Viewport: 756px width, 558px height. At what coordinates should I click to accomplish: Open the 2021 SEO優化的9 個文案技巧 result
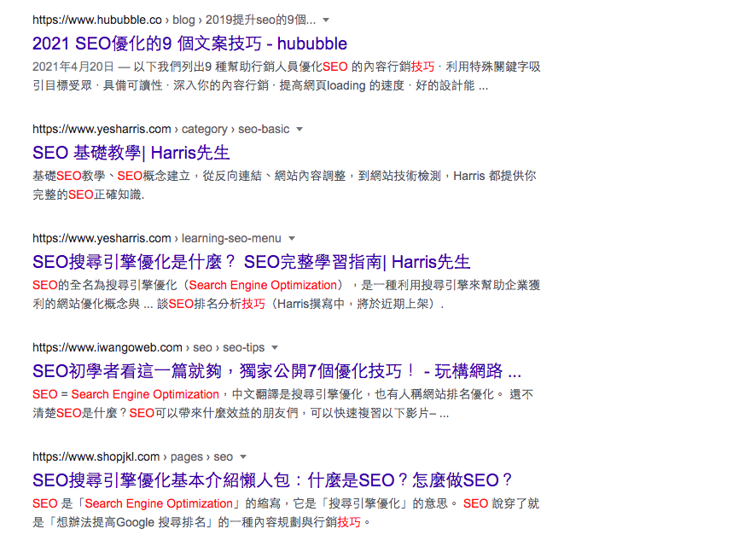point(189,43)
